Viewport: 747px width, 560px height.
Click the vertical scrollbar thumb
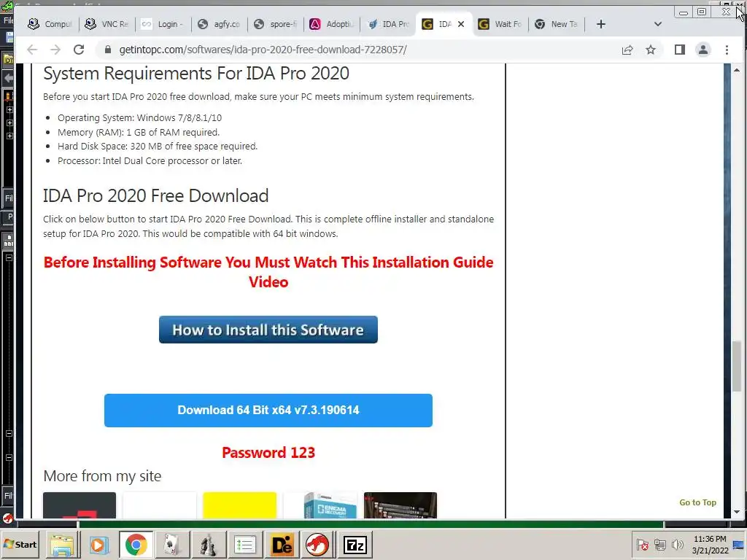737,365
